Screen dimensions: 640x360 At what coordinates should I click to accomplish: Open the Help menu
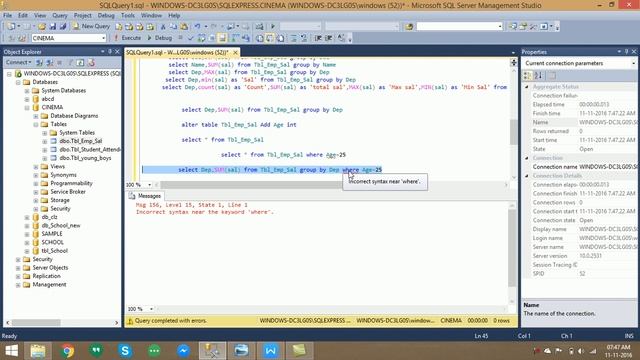pos(174,16)
